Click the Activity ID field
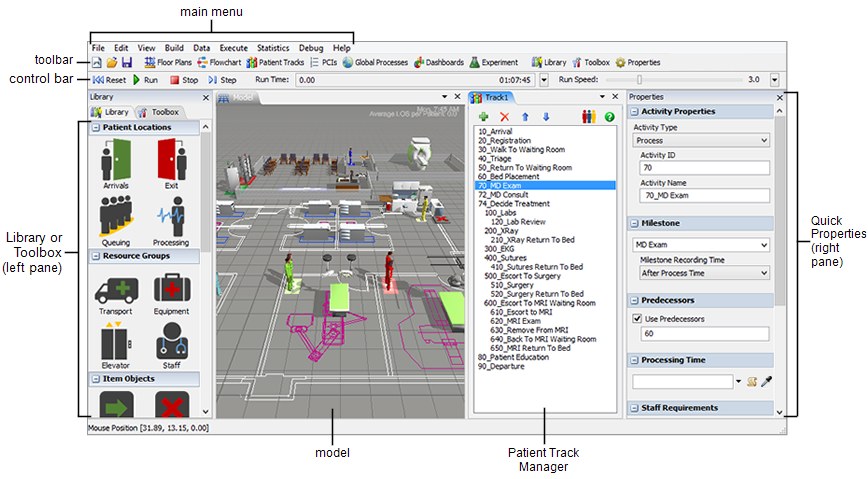 click(704, 168)
